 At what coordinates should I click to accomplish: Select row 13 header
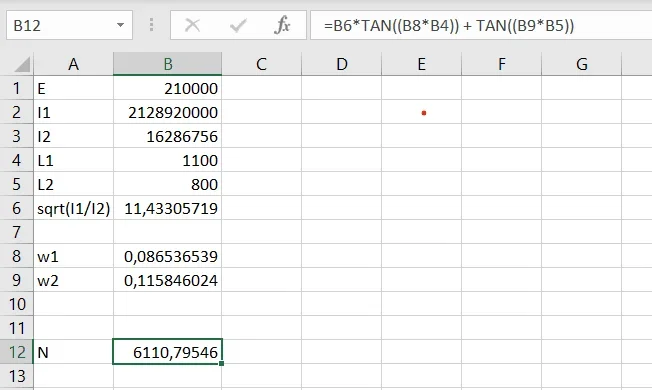click(x=17, y=376)
